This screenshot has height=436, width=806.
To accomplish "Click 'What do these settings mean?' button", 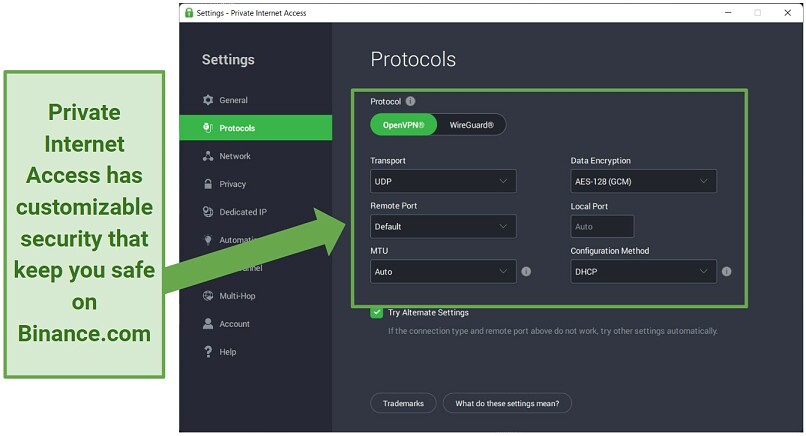I will point(507,403).
